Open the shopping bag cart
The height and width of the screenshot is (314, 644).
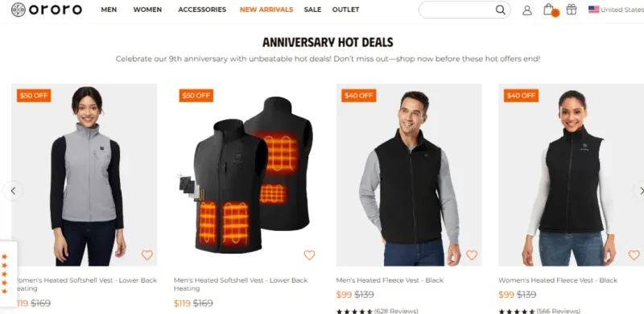tap(550, 10)
